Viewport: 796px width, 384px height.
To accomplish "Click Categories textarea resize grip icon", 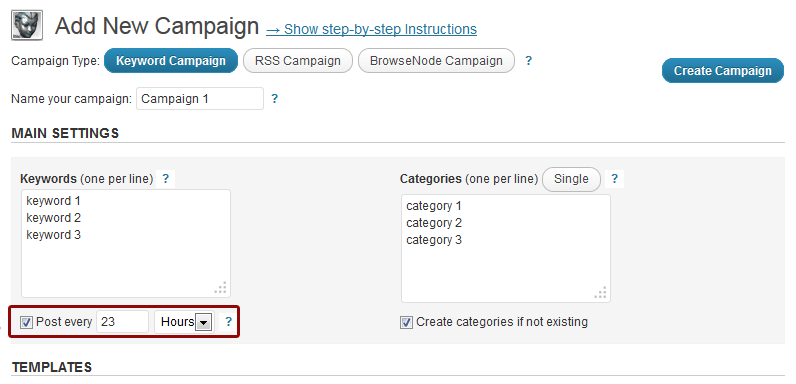I will (x=600, y=293).
